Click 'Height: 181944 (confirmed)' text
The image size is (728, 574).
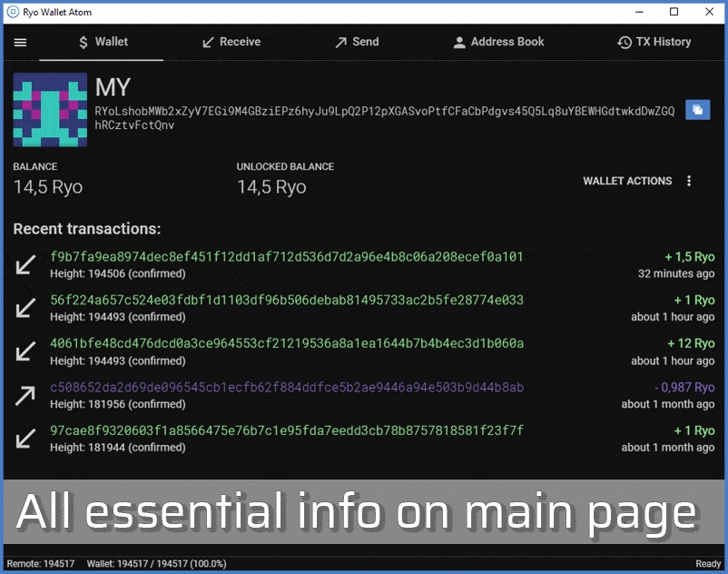point(118,447)
